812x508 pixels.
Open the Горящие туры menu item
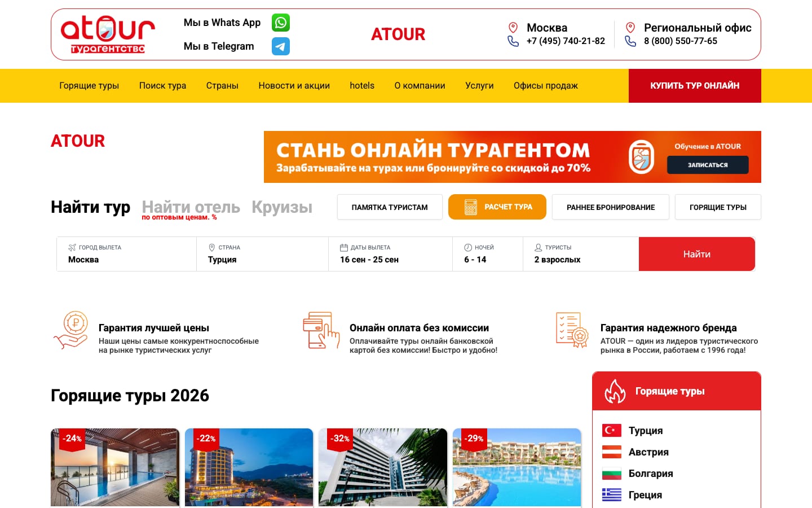click(89, 86)
